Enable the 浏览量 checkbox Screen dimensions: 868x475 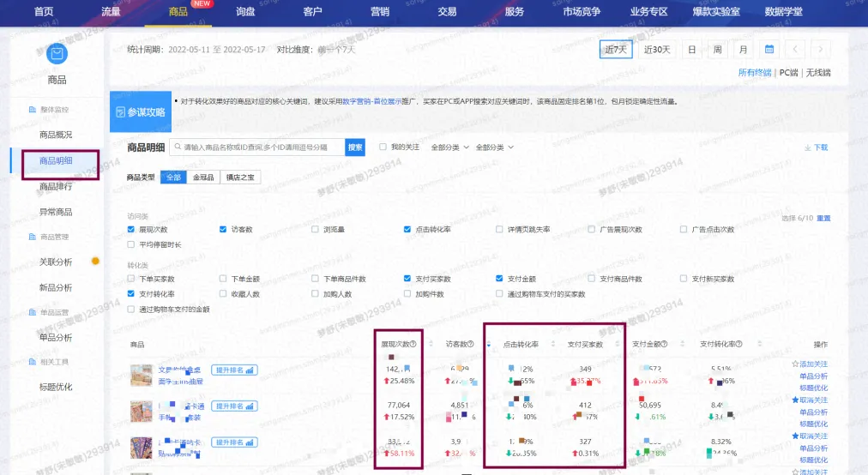(315, 230)
